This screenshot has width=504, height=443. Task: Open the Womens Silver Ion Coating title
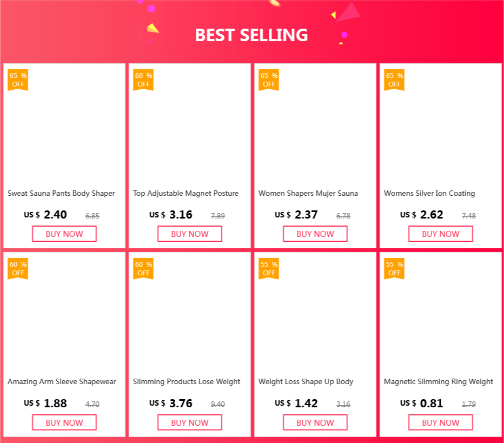(x=429, y=193)
